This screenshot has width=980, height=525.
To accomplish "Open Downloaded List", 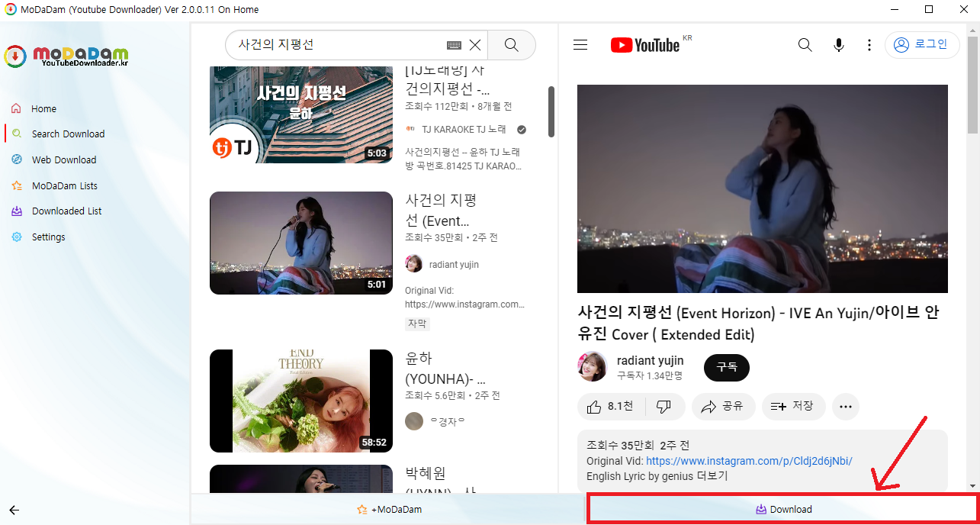I will (x=66, y=211).
